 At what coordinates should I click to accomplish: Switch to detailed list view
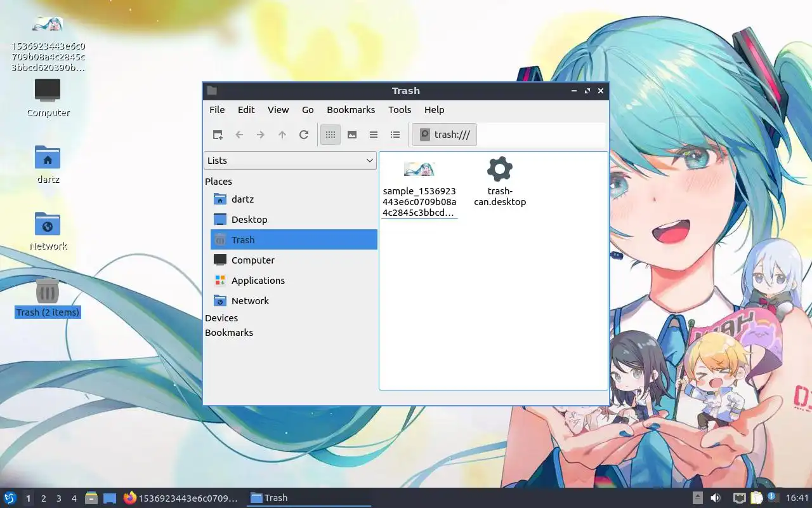click(395, 135)
